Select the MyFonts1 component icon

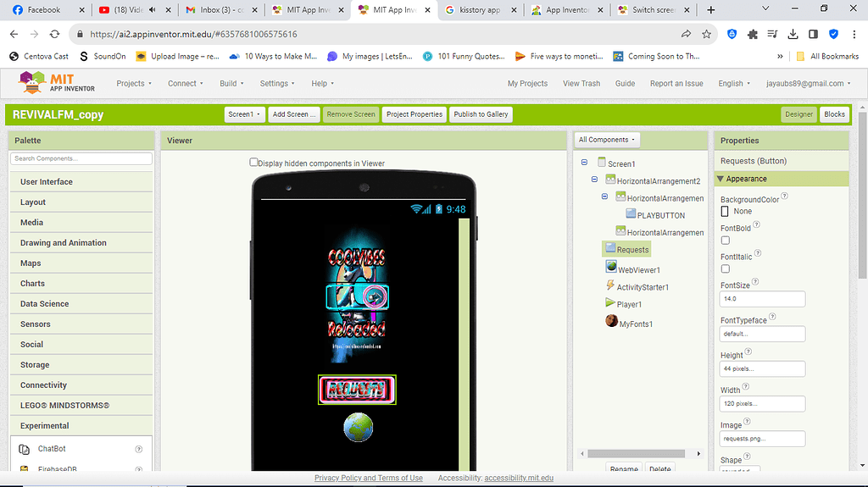point(611,322)
